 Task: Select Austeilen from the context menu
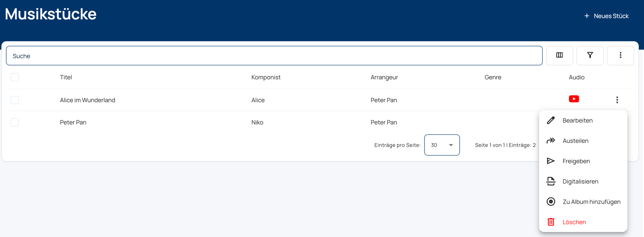pyautogui.click(x=575, y=141)
